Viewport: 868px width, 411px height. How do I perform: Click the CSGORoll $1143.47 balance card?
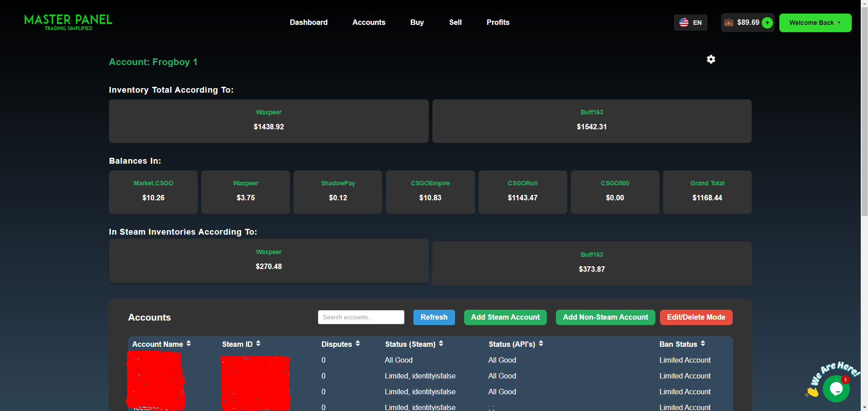pyautogui.click(x=522, y=192)
